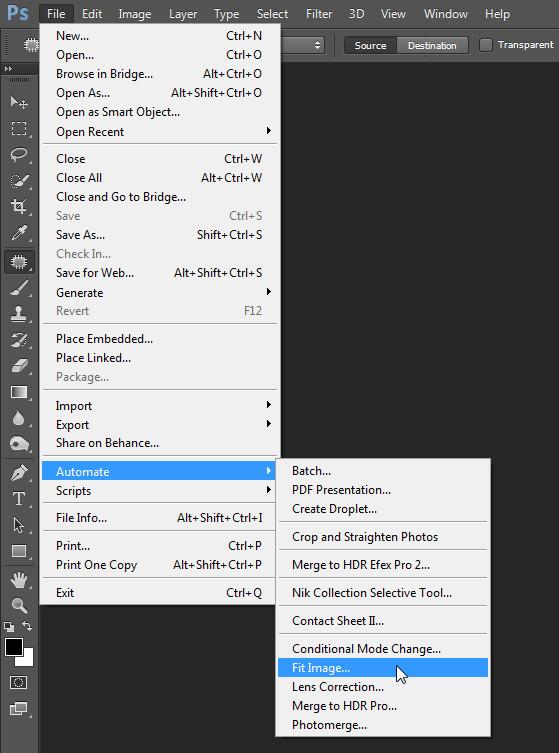Select the Crop tool
Image resolution: width=559 pixels, height=753 pixels.
(x=19, y=206)
